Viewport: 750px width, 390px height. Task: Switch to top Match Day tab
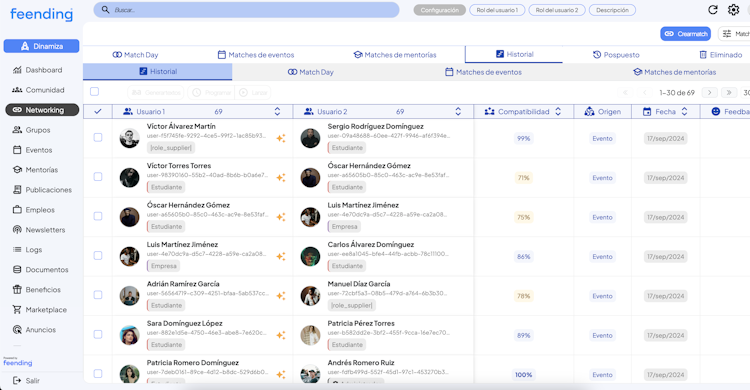(x=135, y=55)
